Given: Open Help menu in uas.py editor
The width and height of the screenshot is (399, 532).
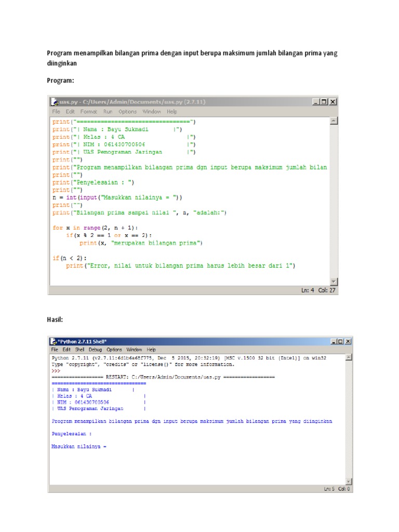Looking at the screenshot, I should 172,111.
